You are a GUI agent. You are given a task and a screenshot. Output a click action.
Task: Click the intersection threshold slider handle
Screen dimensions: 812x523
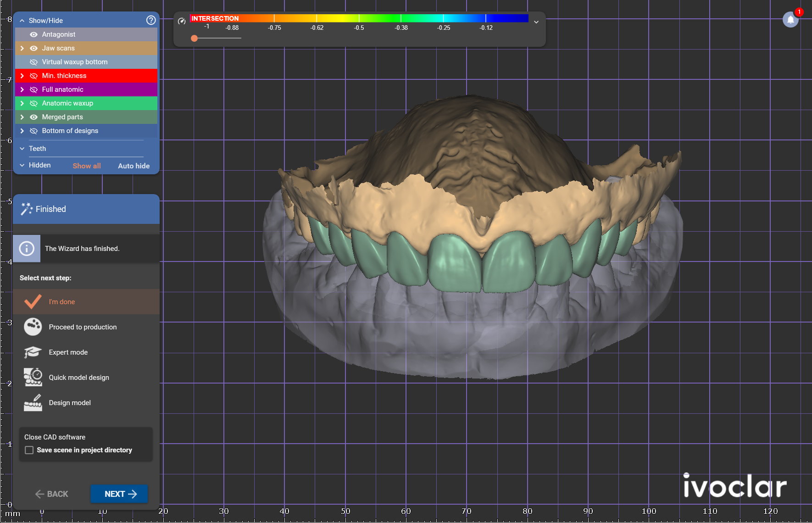[x=195, y=38]
